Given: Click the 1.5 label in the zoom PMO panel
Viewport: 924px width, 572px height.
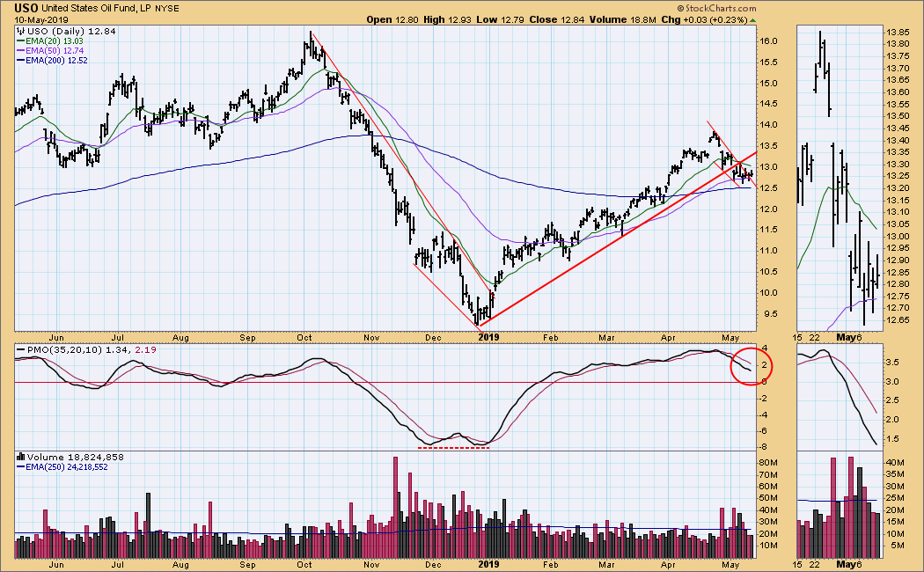Looking at the screenshot, I should click(893, 439).
